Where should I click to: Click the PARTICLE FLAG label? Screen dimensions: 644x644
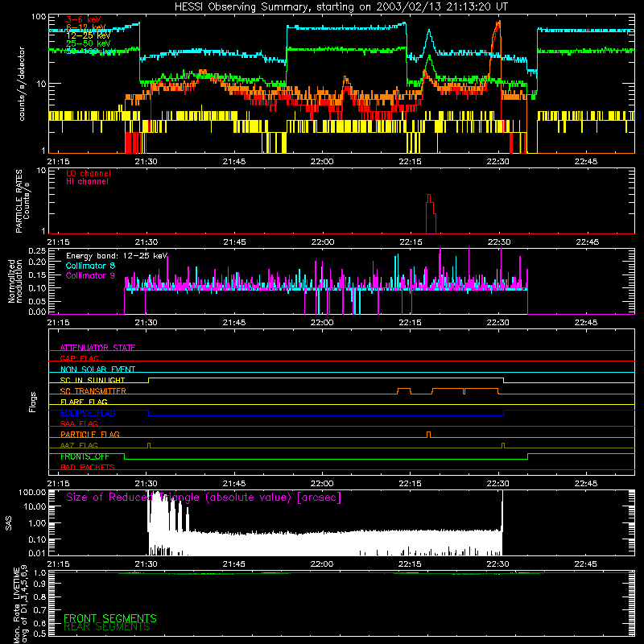[x=90, y=434]
